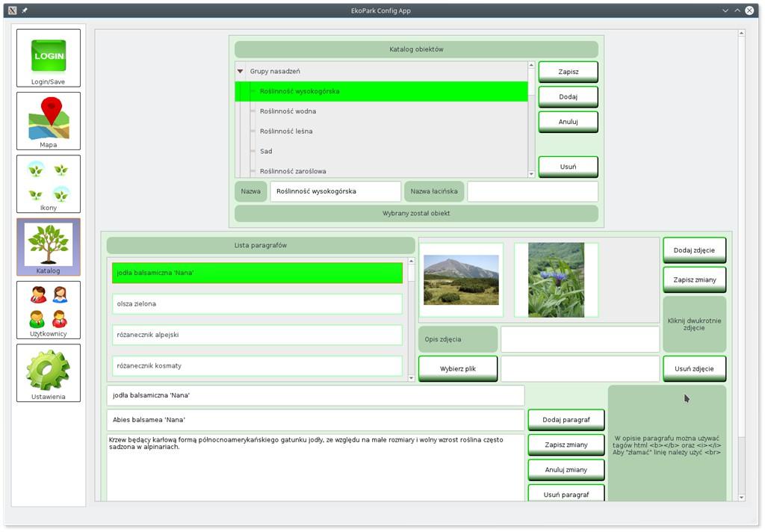Viewport: 765px width, 532px height.
Task: Select paragraph olsza zielona
Action: (x=257, y=303)
